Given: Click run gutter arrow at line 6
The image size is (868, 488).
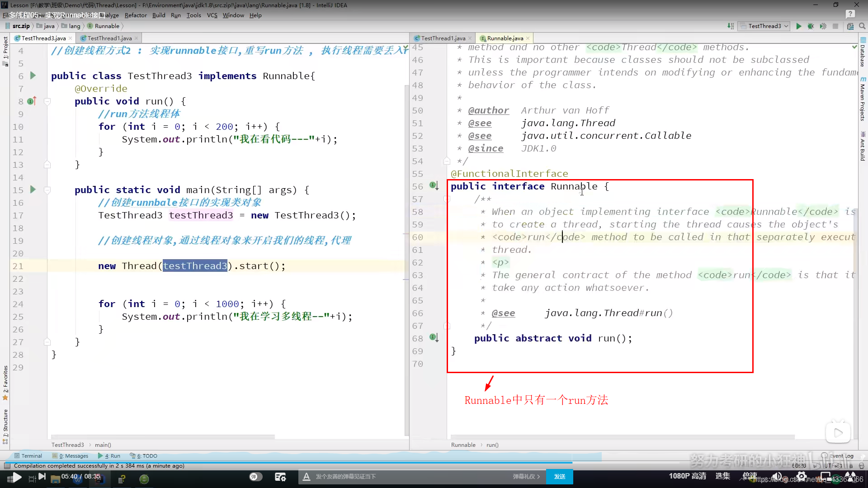Looking at the screenshot, I should pyautogui.click(x=33, y=76).
